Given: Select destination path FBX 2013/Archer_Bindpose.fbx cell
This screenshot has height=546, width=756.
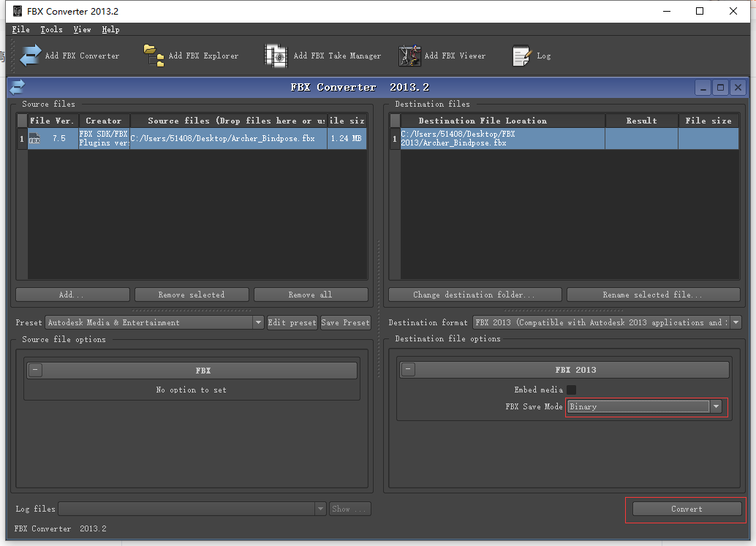Looking at the screenshot, I should pos(503,138).
